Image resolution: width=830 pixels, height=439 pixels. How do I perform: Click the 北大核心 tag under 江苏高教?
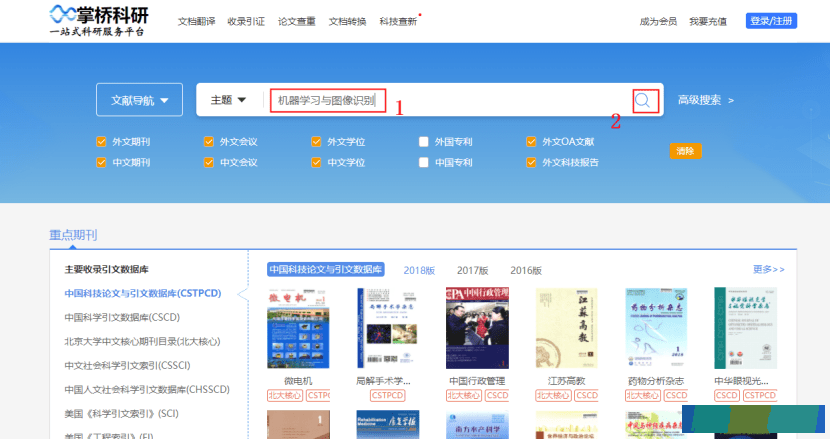pos(553,396)
